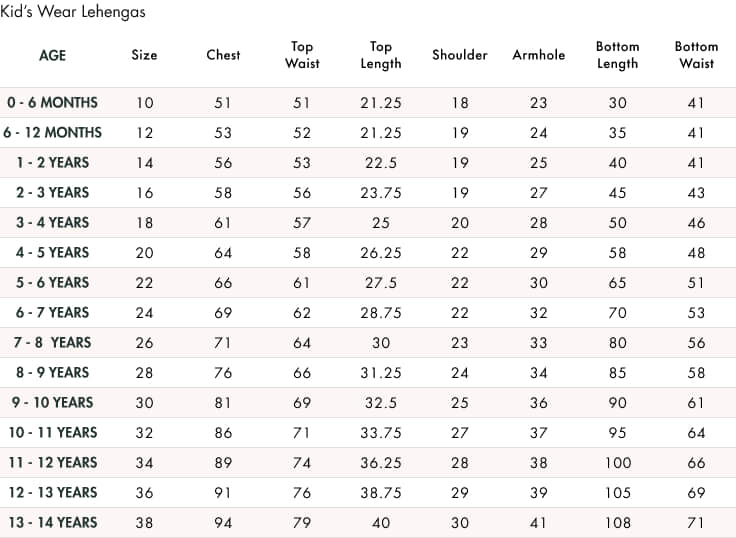Click the Shoulder column header
Image resolution: width=736 pixels, height=538 pixels.
(x=460, y=55)
